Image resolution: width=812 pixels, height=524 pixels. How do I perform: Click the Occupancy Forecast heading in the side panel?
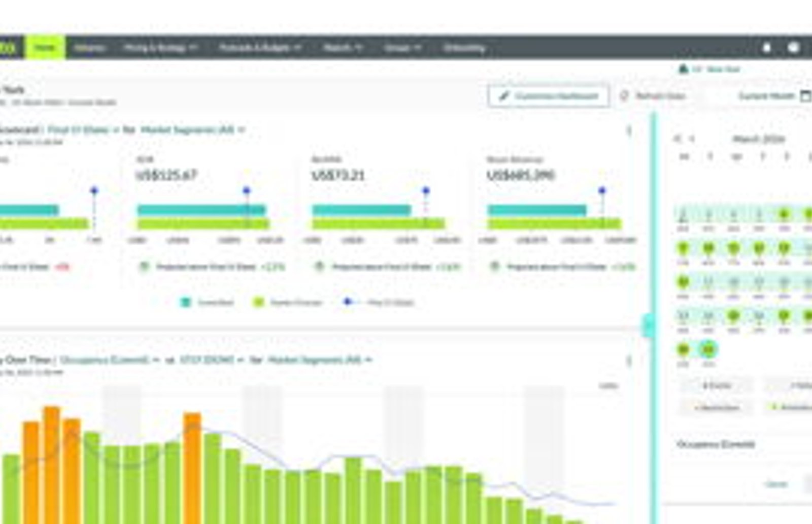click(x=716, y=444)
